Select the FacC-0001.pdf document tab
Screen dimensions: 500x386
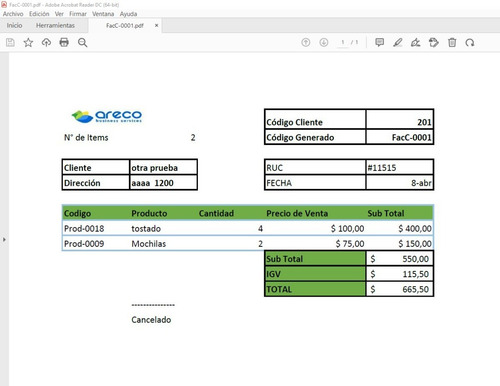(x=125, y=26)
